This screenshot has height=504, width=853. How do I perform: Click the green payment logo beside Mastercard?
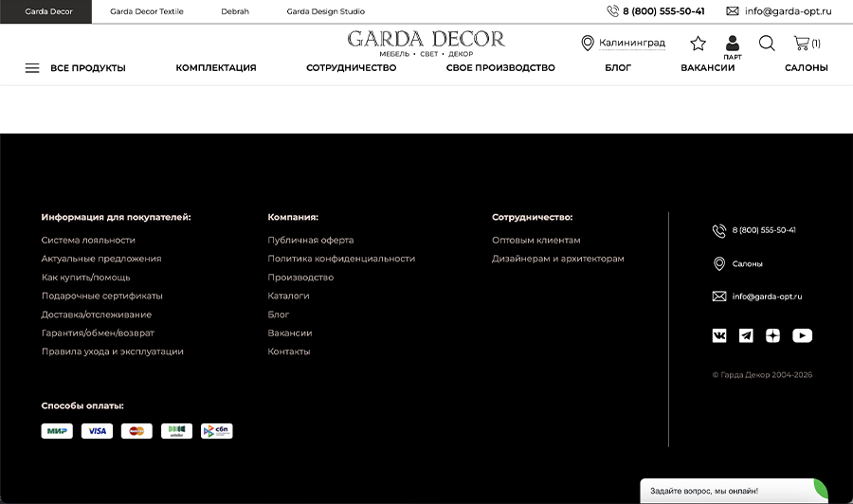pyautogui.click(x=177, y=431)
